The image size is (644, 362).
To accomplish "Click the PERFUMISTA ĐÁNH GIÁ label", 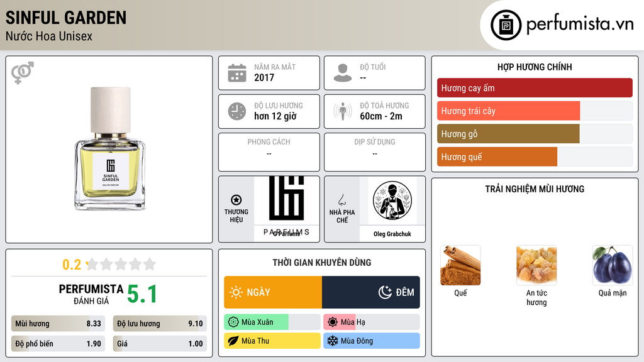I will coord(91,294).
